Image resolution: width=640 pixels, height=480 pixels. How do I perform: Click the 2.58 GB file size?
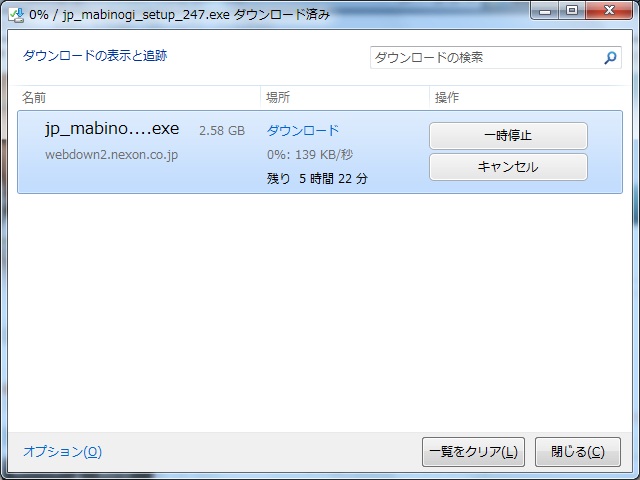pyautogui.click(x=222, y=131)
